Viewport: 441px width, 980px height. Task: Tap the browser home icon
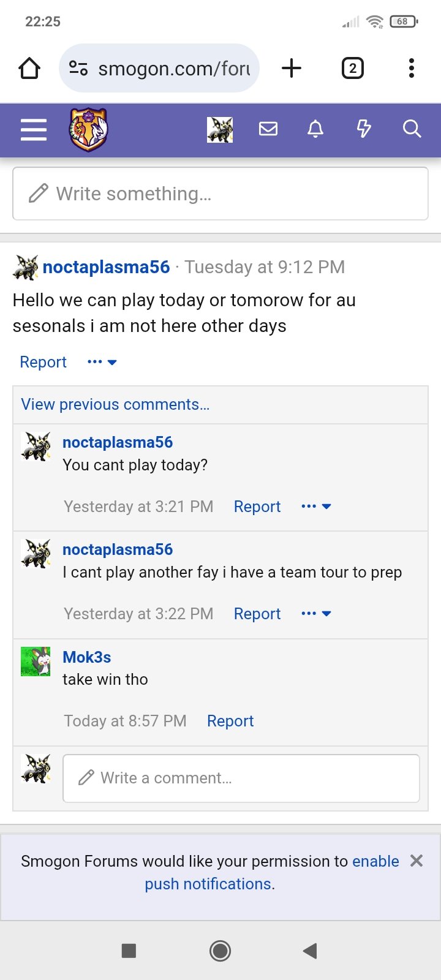[x=29, y=68]
